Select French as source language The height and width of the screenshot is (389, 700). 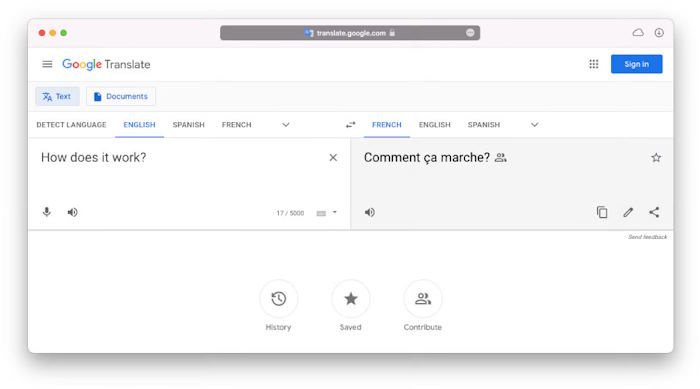pyautogui.click(x=237, y=125)
